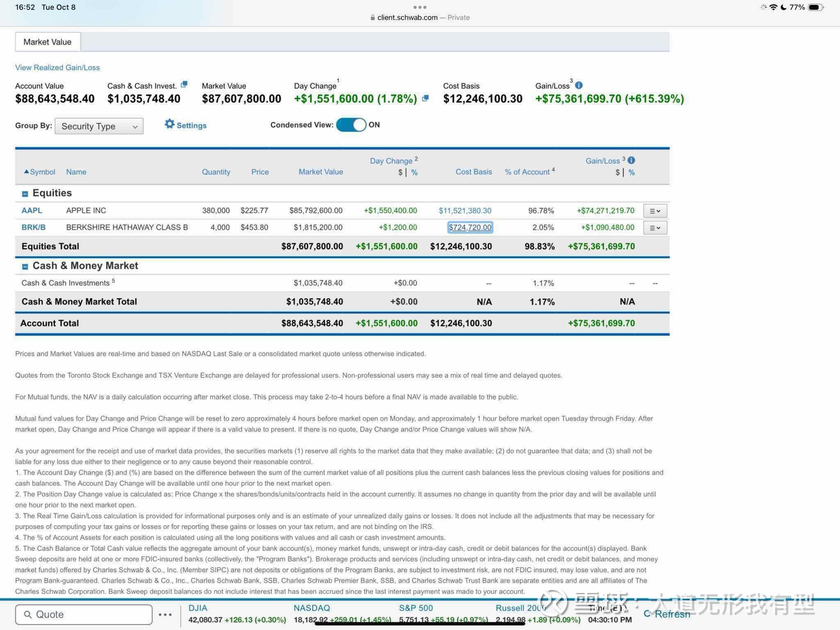Image resolution: width=840 pixels, height=630 pixels.
Task: Open BRK/B row actions menu button
Action: click(x=655, y=228)
